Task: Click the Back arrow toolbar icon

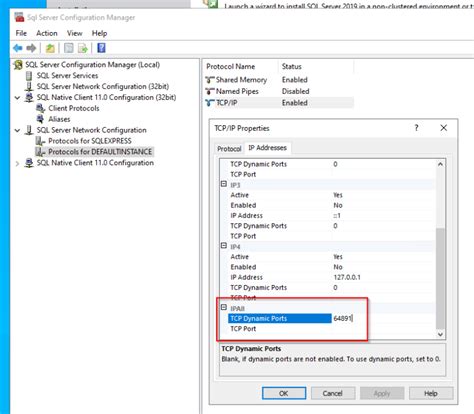Action: click(x=18, y=48)
